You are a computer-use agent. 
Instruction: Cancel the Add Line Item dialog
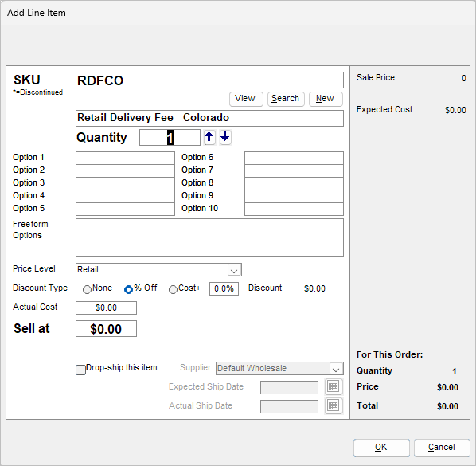pos(442,448)
